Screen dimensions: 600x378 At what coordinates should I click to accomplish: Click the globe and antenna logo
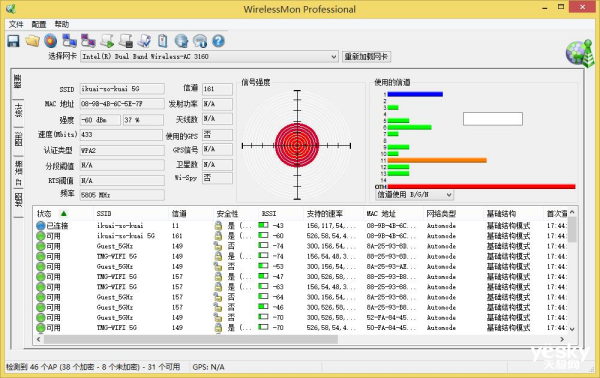coord(580,54)
